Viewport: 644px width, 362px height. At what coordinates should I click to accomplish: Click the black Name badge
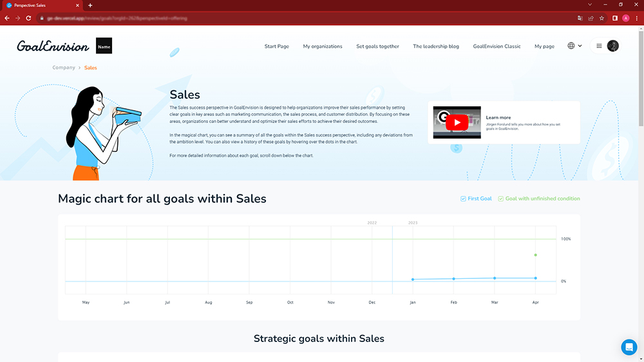pos(104,46)
